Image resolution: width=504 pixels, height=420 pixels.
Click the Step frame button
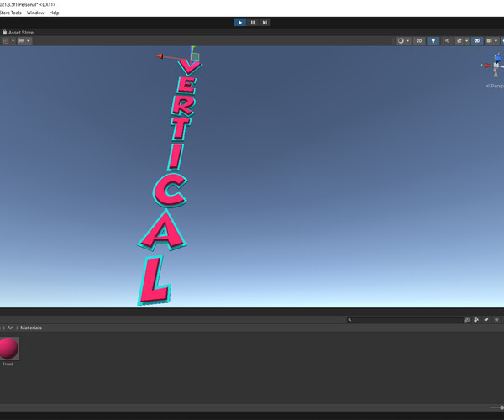pyautogui.click(x=265, y=23)
